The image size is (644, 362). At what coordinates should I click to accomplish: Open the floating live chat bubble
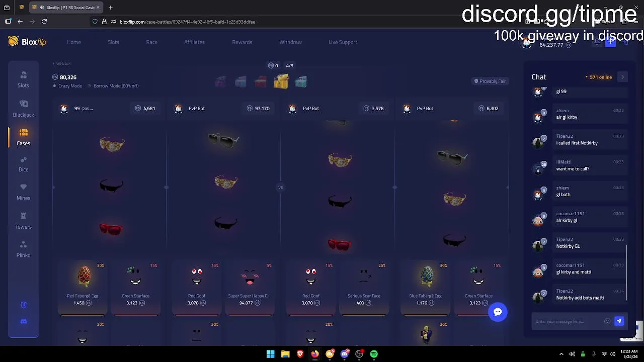pos(498,312)
